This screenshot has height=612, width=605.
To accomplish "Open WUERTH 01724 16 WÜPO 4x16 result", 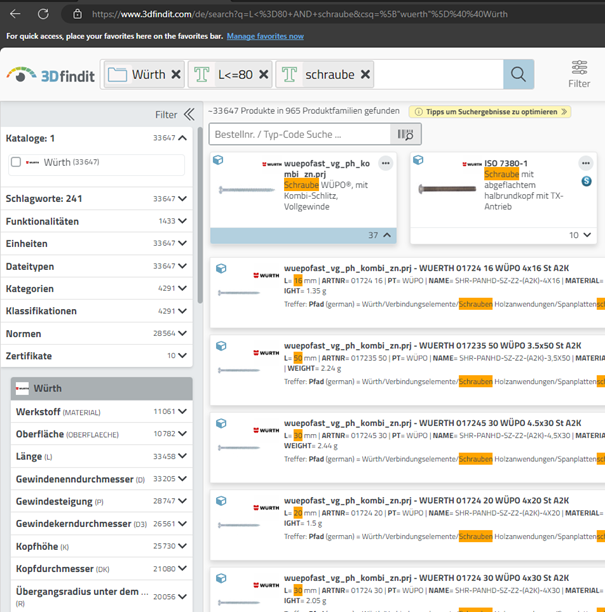I will [426, 268].
